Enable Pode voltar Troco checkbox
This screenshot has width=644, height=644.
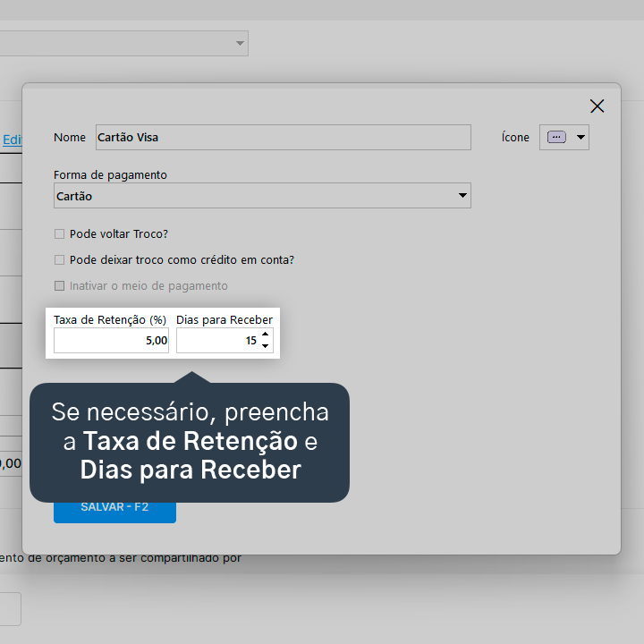60,234
